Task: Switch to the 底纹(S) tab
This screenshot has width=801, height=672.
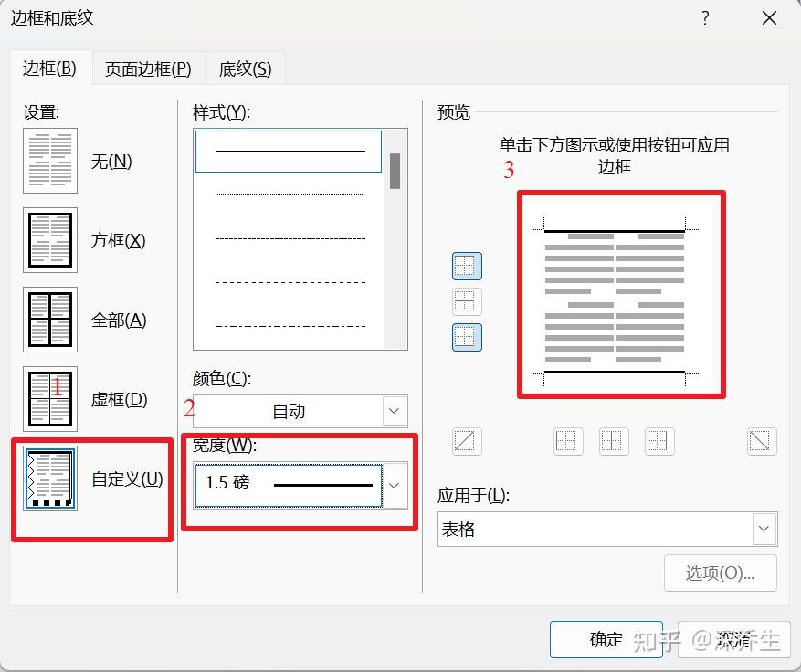Action: pyautogui.click(x=245, y=68)
